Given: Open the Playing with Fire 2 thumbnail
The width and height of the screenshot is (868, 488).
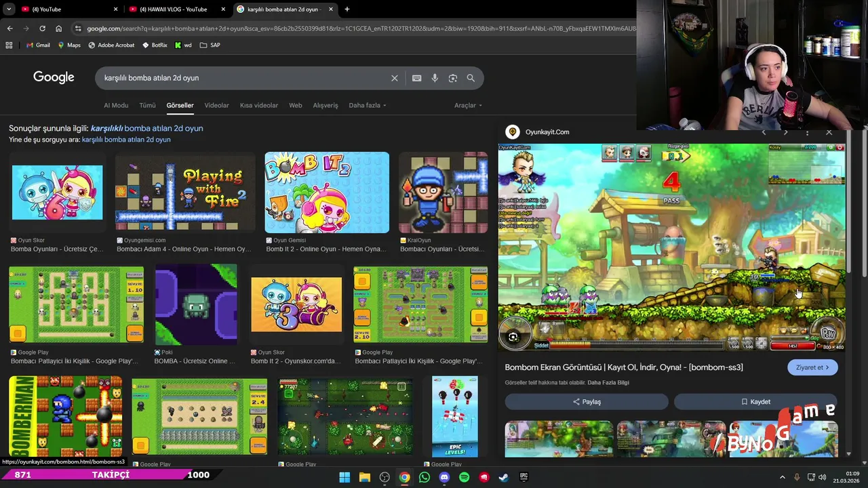Looking at the screenshot, I should tap(185, 192).
